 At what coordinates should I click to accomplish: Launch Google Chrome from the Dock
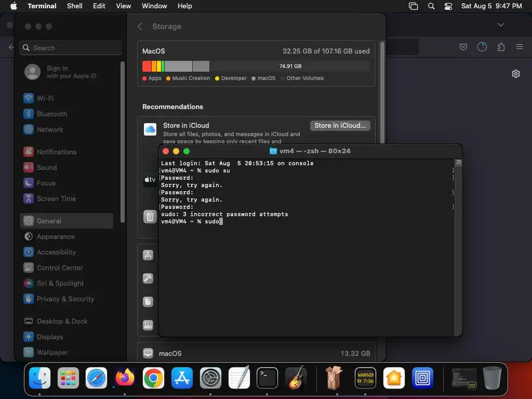[x=153, y=378]
